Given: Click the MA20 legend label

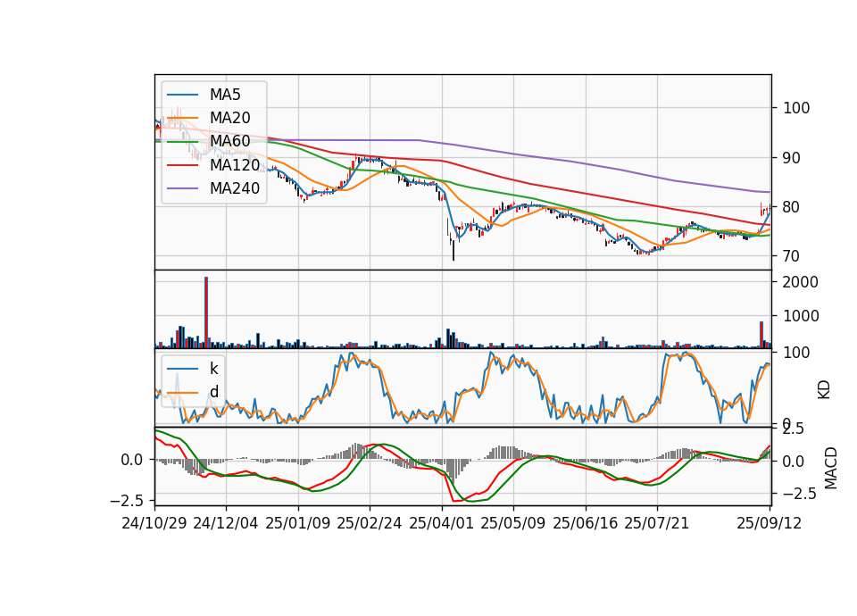Looking at the screenshot, I should coord(229,118).
